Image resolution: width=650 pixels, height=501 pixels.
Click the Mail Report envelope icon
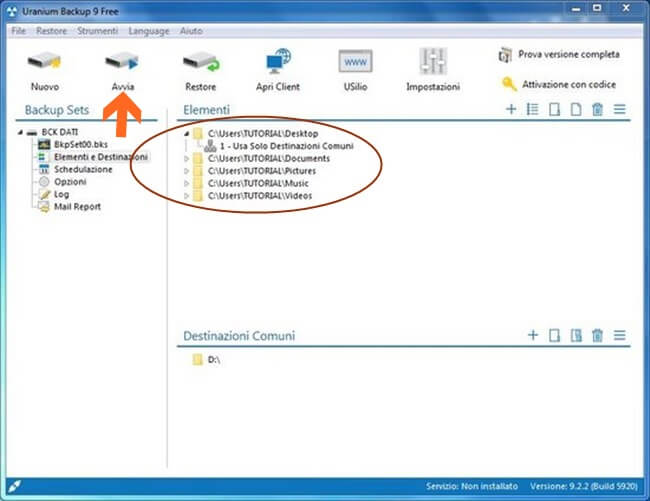click(x=44, y=207)
